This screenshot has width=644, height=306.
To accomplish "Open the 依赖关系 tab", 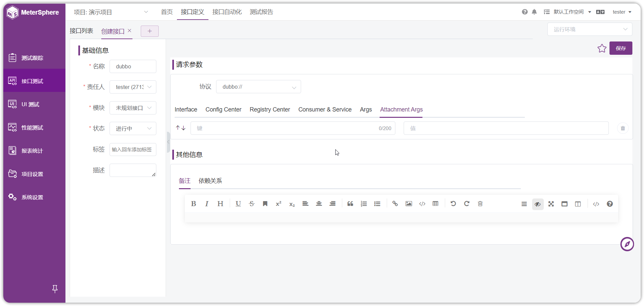I will coord(210,181).
